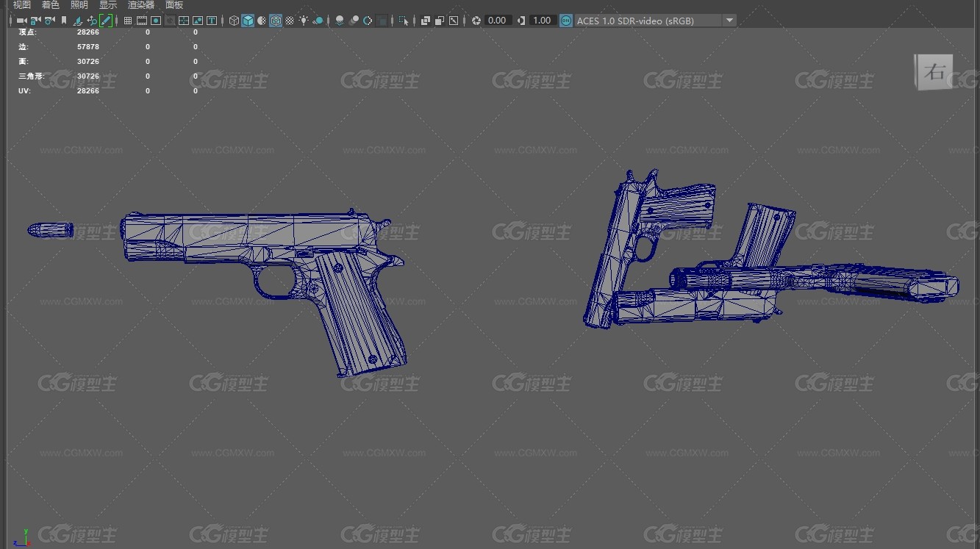Screen dimensions: 980x549
Task: Select the bullet wireframe model
Action: tap(50, 230)
